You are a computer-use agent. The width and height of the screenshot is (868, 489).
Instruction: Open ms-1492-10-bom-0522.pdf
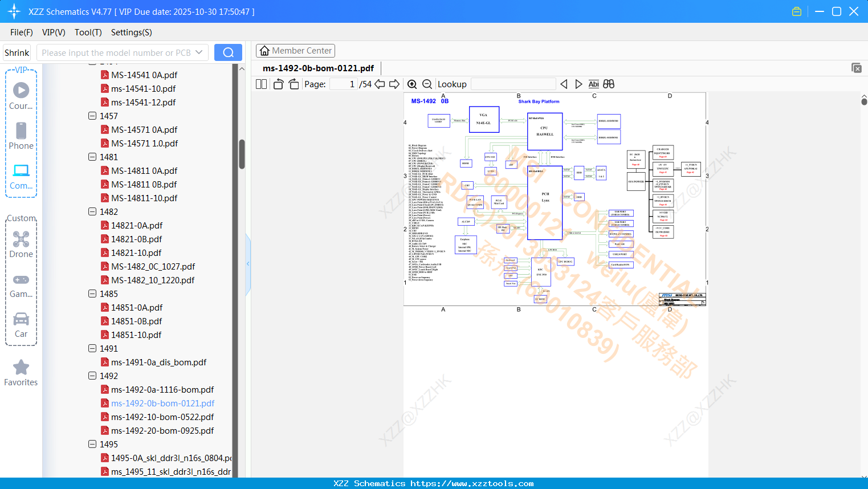[x=162, y=417]
